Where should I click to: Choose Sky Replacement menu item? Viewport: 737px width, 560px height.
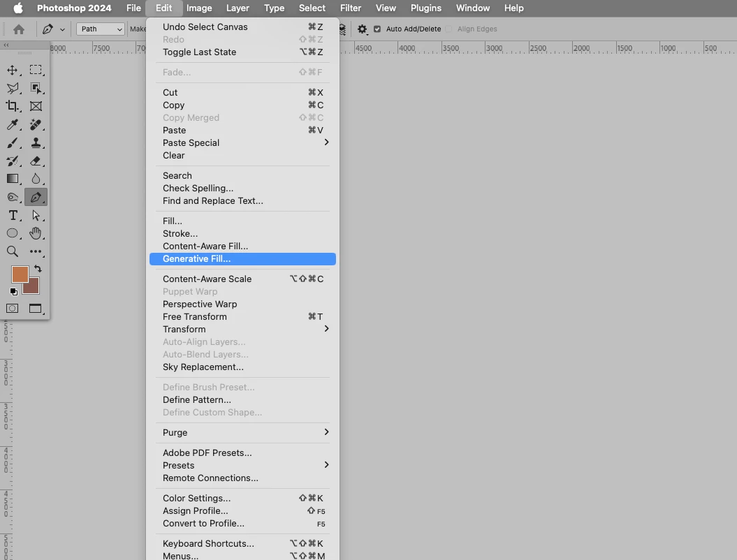(x=242, y=367)
